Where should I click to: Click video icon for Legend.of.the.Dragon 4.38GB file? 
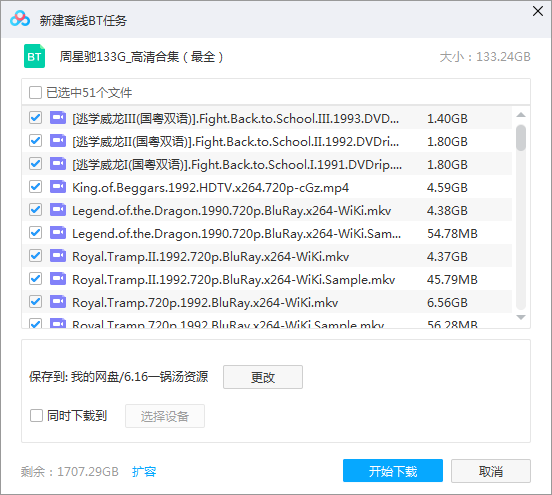(58, 210)
